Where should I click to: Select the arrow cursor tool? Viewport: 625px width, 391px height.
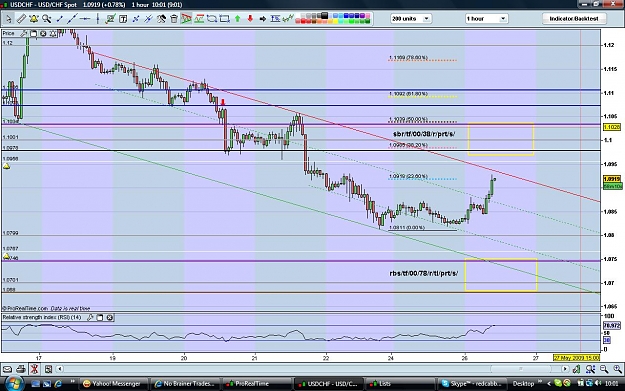point(8,18)
